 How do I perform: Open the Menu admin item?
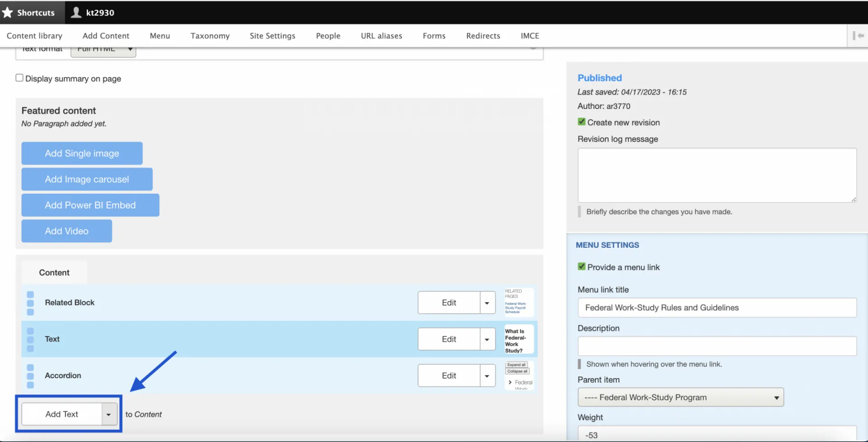coord(160,35)
